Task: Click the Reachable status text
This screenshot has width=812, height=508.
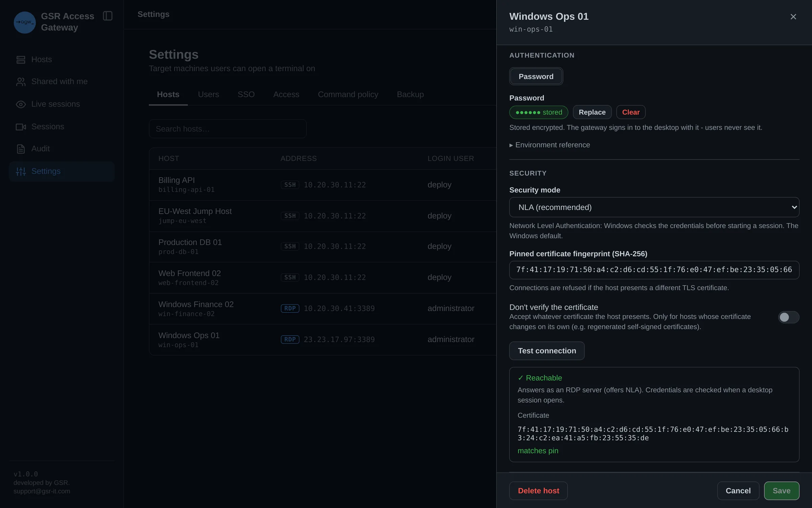Action: point(540,378)
